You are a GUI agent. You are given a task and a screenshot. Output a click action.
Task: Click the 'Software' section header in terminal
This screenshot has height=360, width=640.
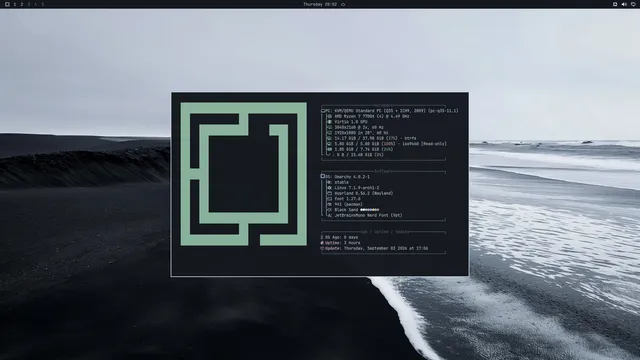click(x=383, y=171)
